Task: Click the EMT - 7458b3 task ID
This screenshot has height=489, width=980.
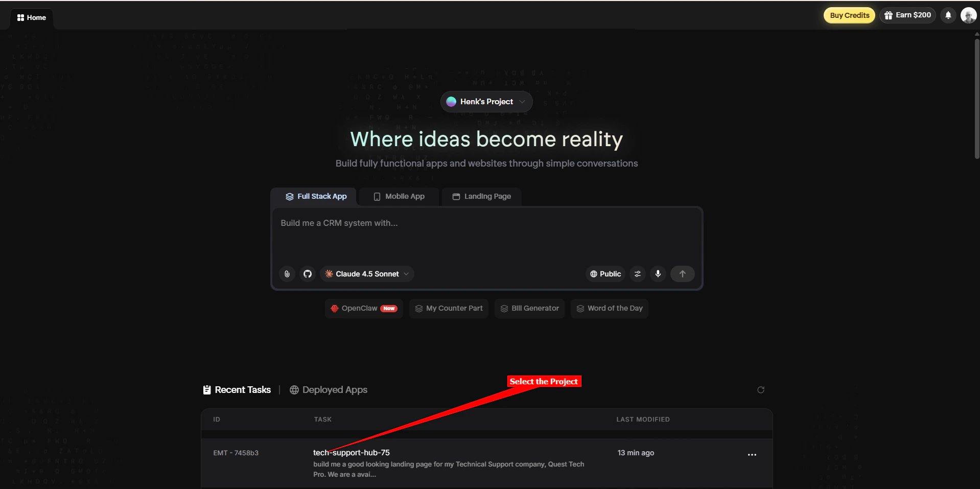Action: [x=236, y=453]
